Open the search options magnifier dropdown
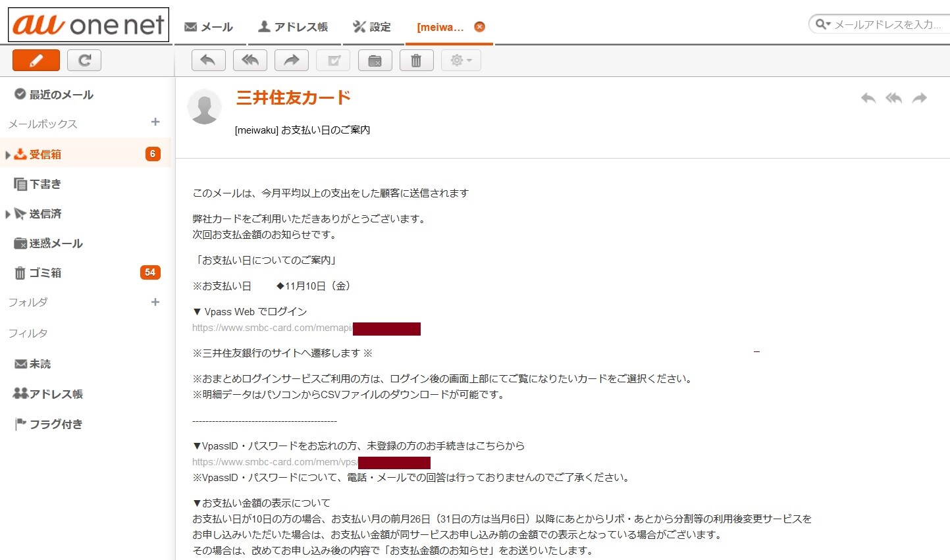This screenshot has width=950, height=560. coord(823,24)
